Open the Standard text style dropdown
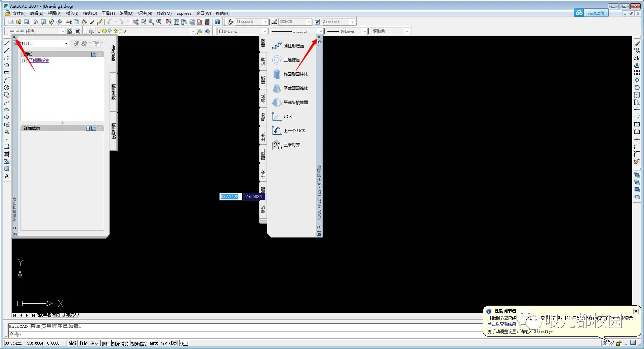The image size is (644, 349). tap(266, 22)
